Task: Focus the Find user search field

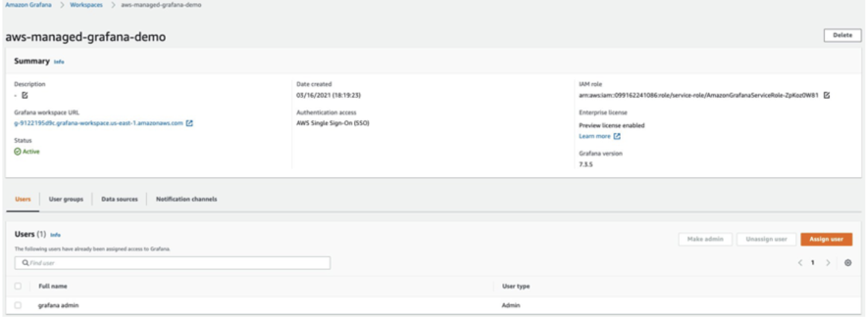Action: coord(172,263)
